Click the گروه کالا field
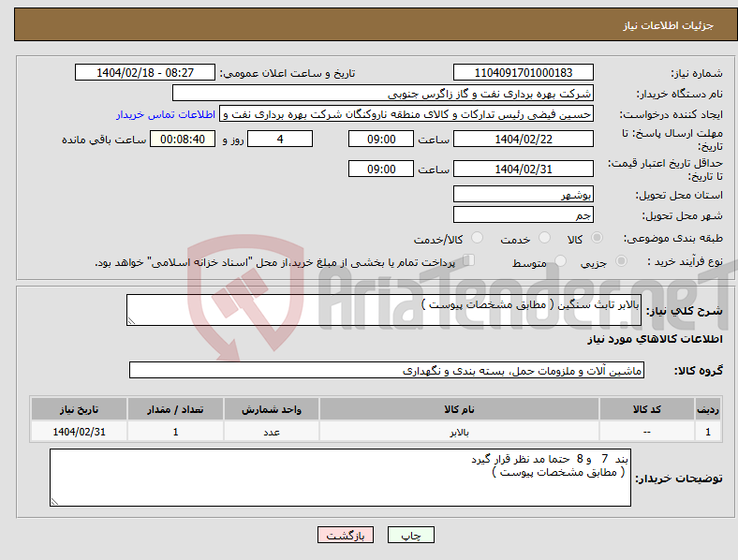The image size is (738, 560). point(387,370)
